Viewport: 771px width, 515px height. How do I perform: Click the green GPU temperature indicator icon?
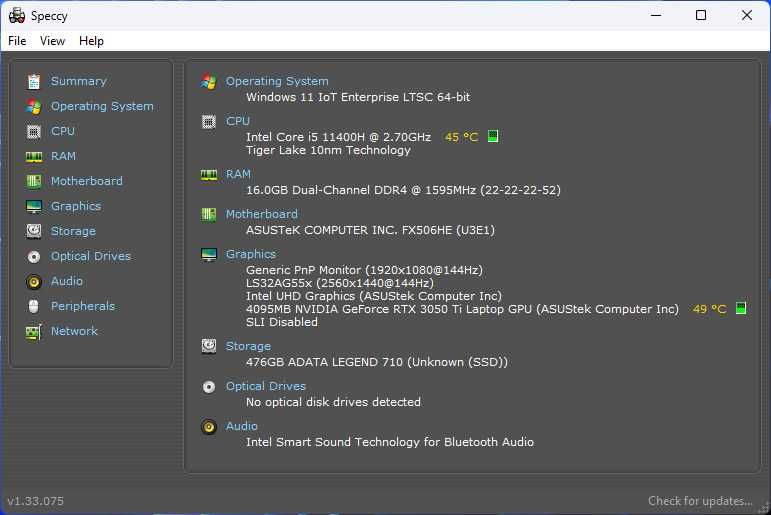coord(741,308)
